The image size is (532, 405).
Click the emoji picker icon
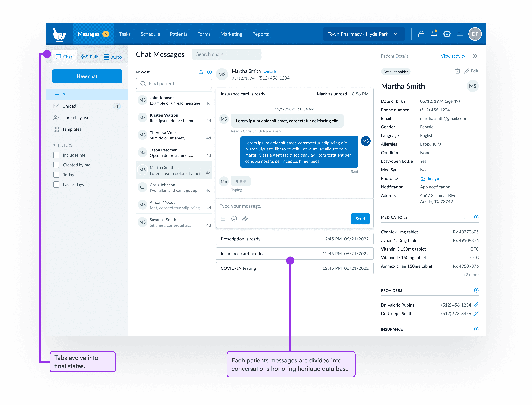[234, 219]
